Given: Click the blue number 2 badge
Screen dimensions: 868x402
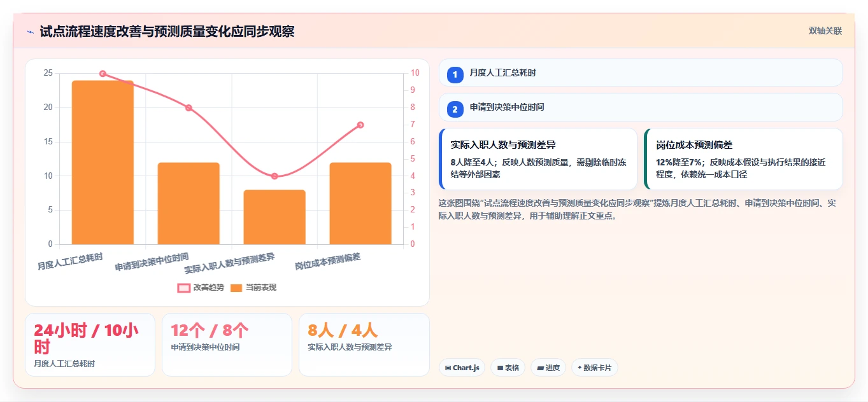Looking at the screenshot, I should pyautogui.click(x=455, y=109).
